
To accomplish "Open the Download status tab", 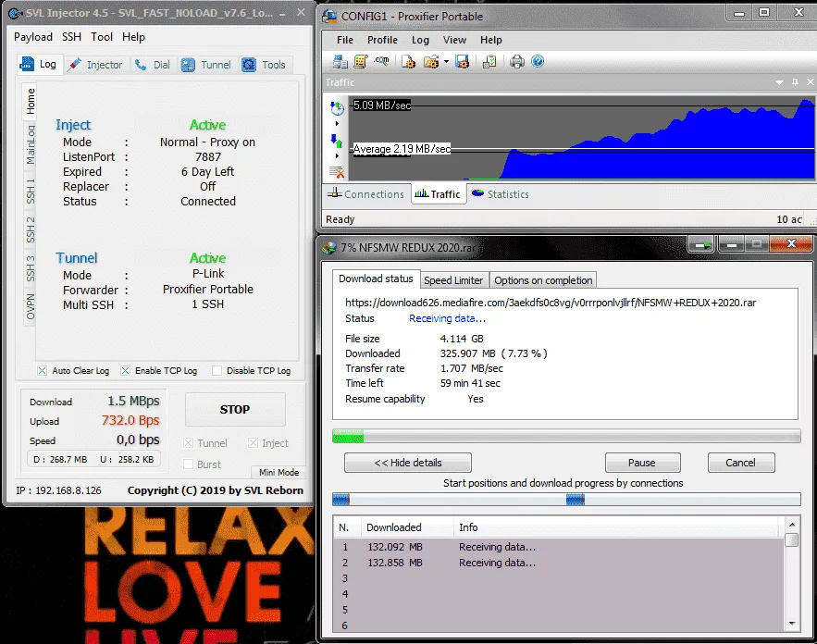I will [x=376, y=279].
